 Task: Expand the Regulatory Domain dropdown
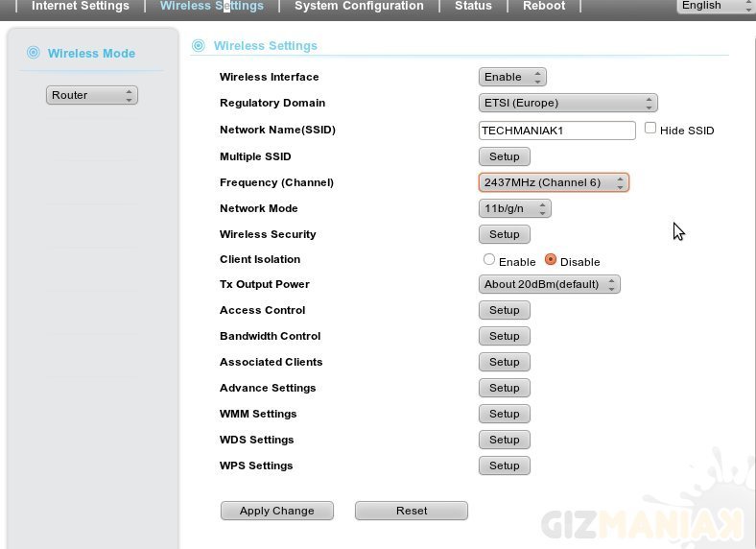click(x=568, y=103)
